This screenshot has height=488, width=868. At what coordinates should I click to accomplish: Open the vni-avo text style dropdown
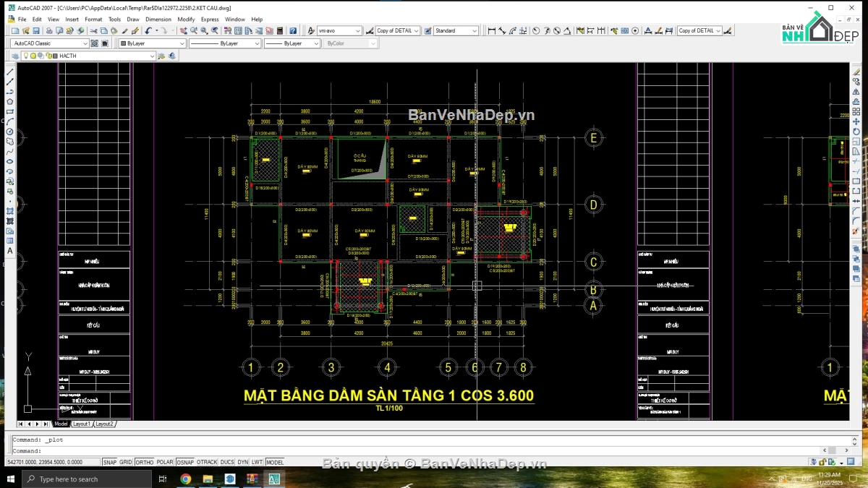point(340,30)
